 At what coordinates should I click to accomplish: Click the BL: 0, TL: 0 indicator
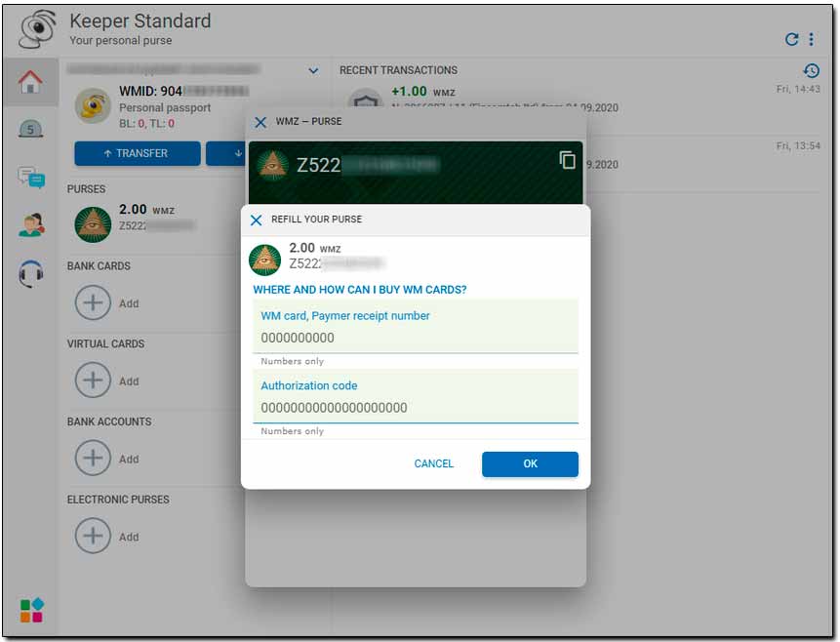tap(146, 123)
